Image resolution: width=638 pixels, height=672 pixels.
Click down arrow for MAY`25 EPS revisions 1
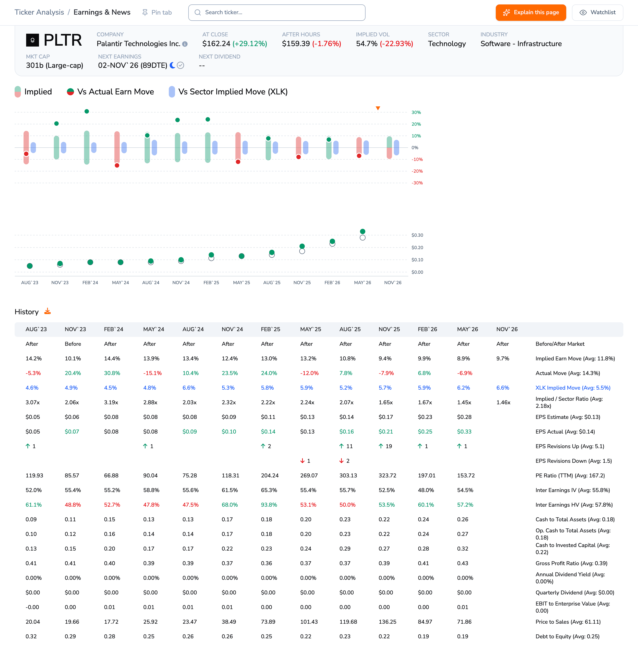pyautogui.click(x=302, y=461)
